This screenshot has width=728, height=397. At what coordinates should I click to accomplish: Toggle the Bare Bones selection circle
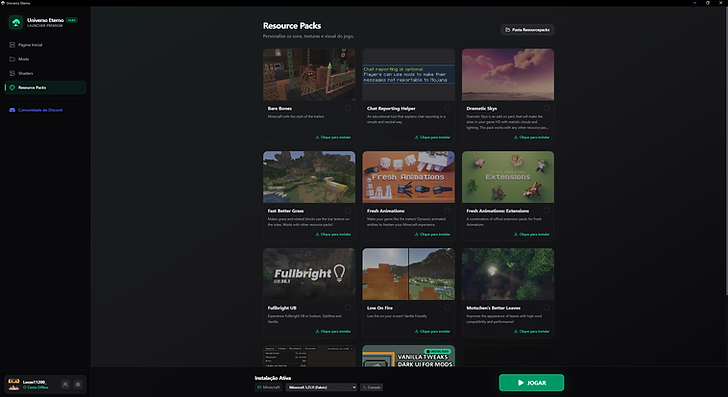(348, 108)
